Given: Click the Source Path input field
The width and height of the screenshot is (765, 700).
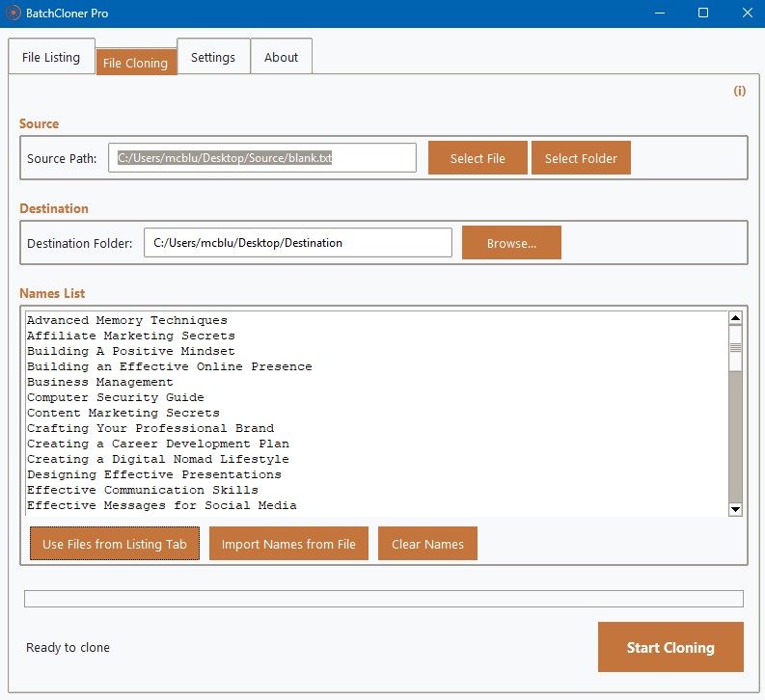Looking at the screenshot, I should [x=262, y=158].
